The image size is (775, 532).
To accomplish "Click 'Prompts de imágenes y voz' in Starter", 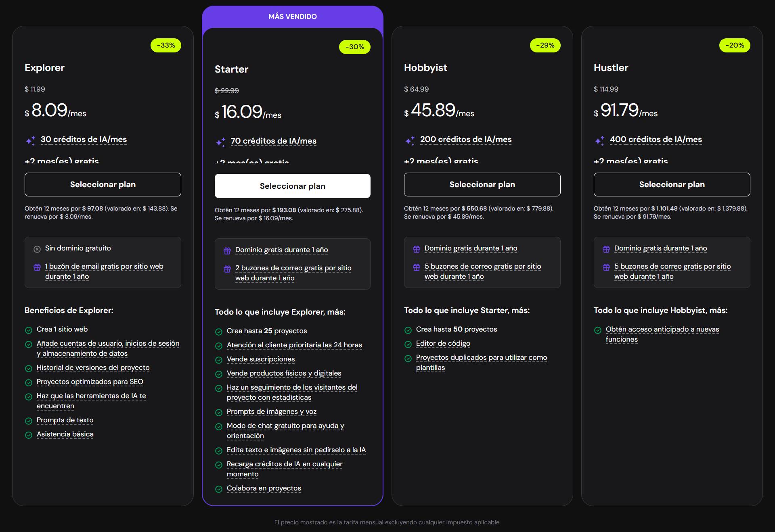I will tap(271, 411).
